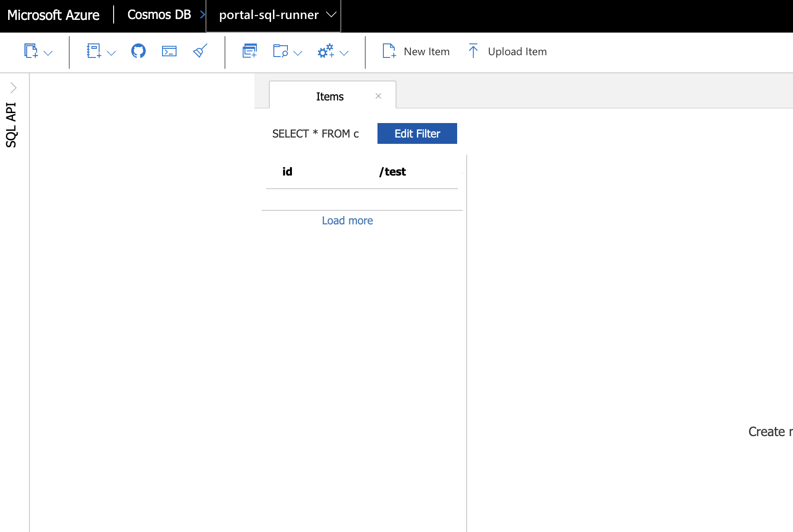The image size is (793, 532).
Task: Click the Load more link
Action: click(x=348, y=221)
